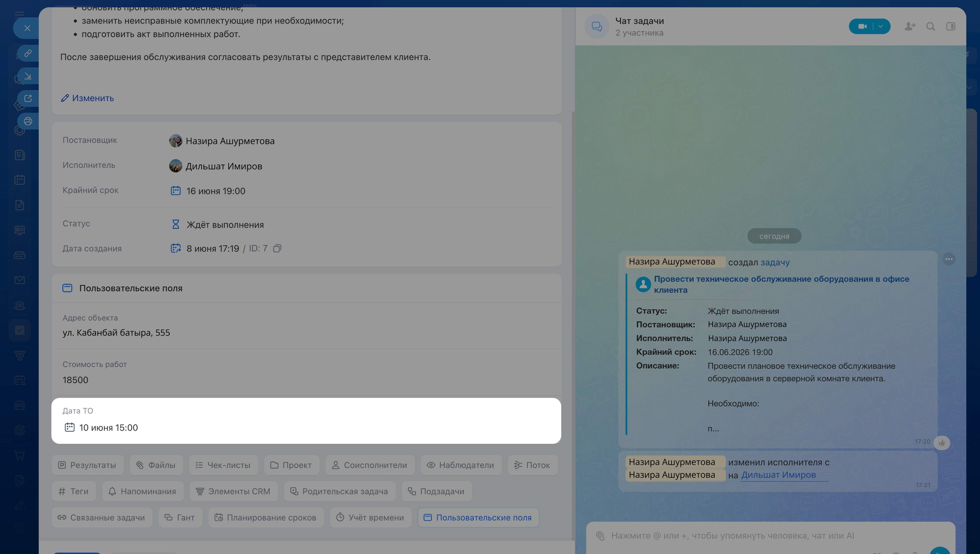Expand video call options dropdown arrow
Screen dimensions: 980x554
coord(881,26)
